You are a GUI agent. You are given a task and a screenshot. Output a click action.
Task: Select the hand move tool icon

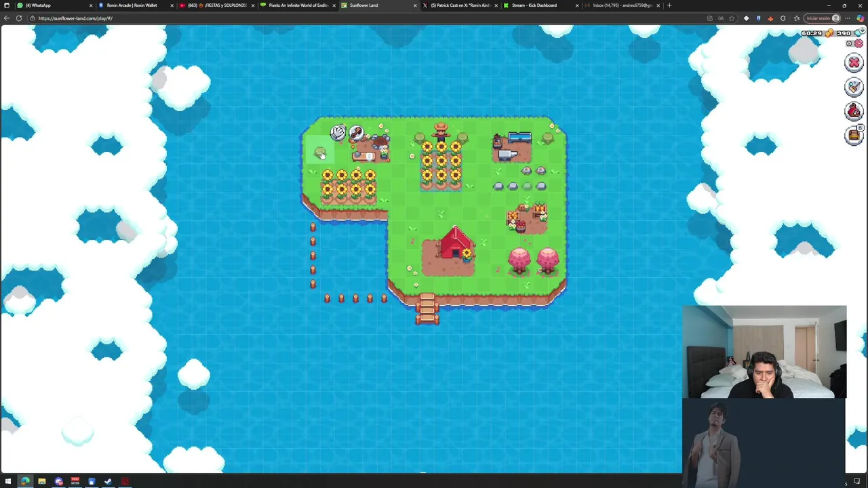point(338,132)
